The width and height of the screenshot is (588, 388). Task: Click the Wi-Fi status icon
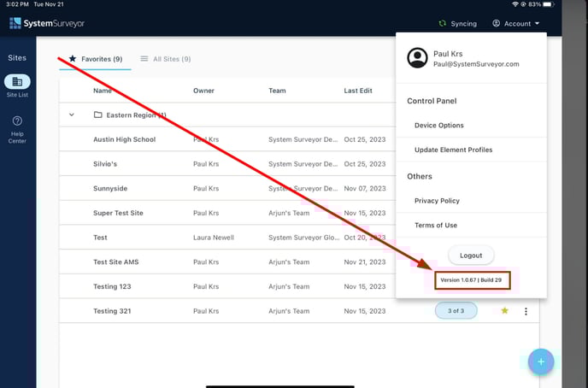[515, 4]
